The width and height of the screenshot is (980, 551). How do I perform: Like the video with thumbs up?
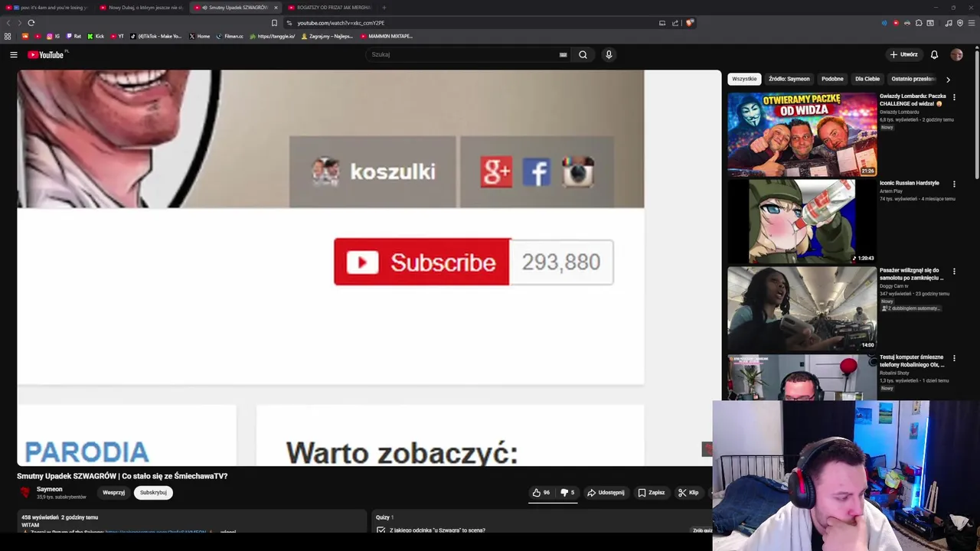(541, 492)
